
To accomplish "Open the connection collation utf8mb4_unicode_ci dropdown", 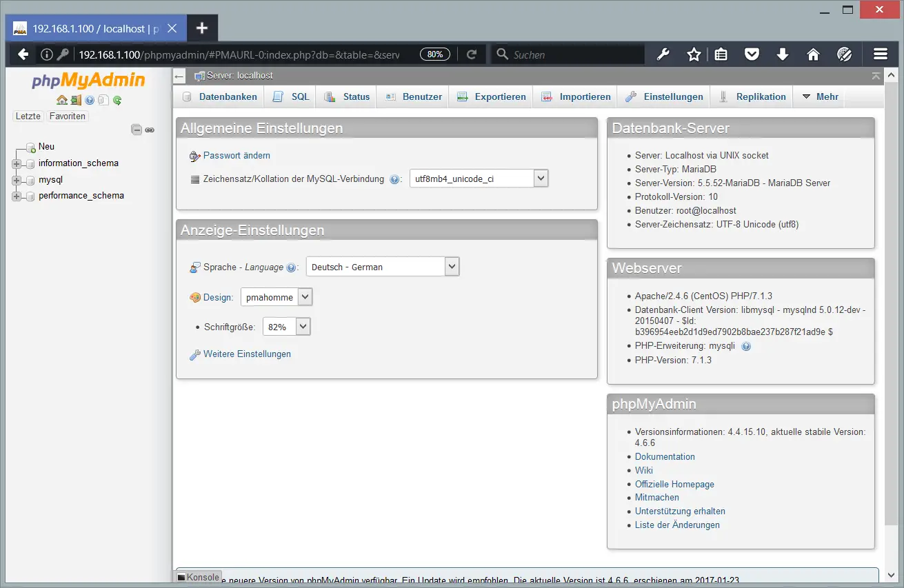I will coord(479,179).
